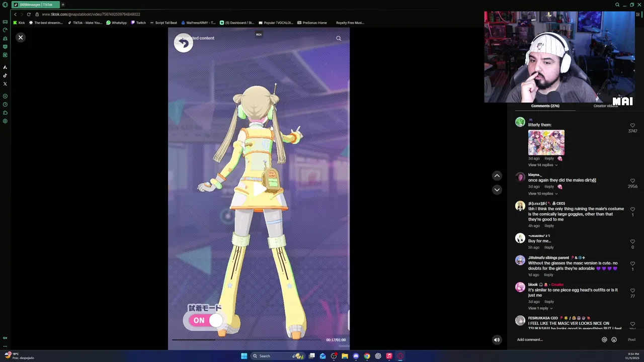This screenshot has width=644, height=362.
Task: Open File Explorer from taskbar
Action: pyautogui.click(x=345, y=356)
